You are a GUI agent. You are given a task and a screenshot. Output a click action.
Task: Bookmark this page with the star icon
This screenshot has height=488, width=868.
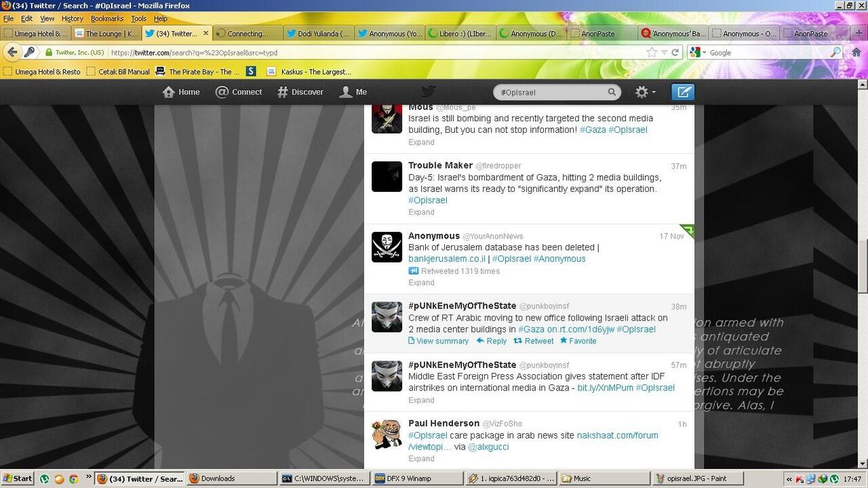point(652,52)
